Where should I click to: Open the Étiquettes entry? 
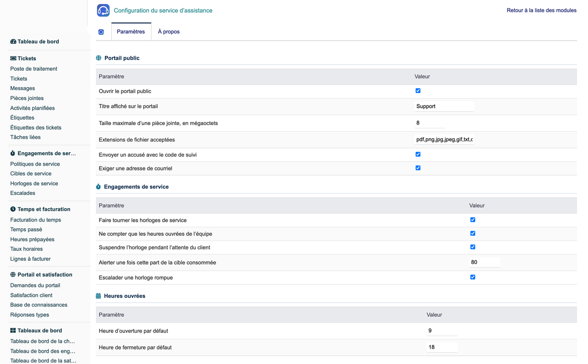[x=22, y=118]
